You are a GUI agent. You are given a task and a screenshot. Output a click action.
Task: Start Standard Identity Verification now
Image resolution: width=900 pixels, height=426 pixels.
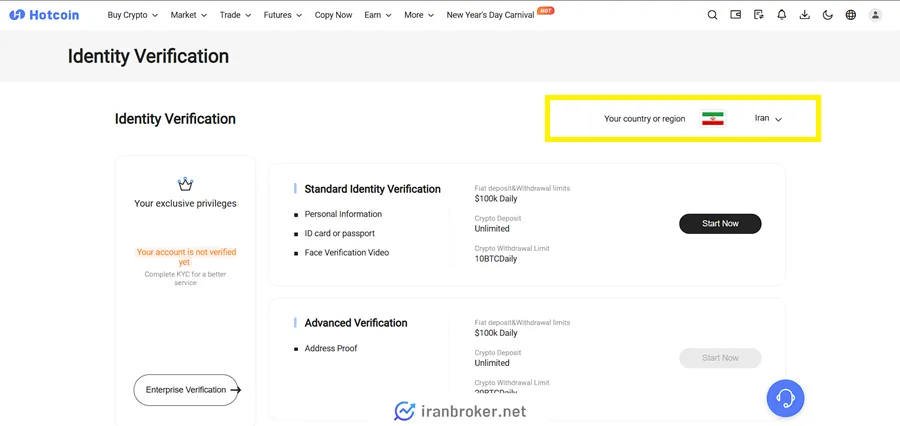[720, 223]
